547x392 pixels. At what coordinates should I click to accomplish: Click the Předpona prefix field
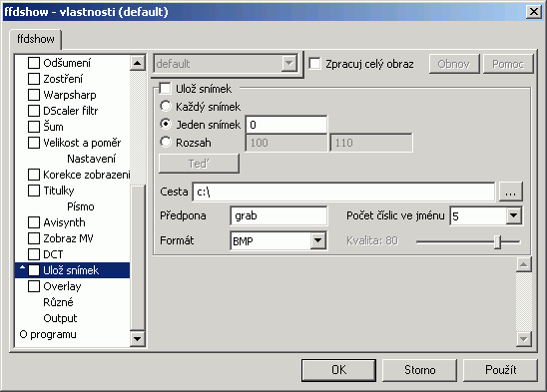click(x=278, y=215)
